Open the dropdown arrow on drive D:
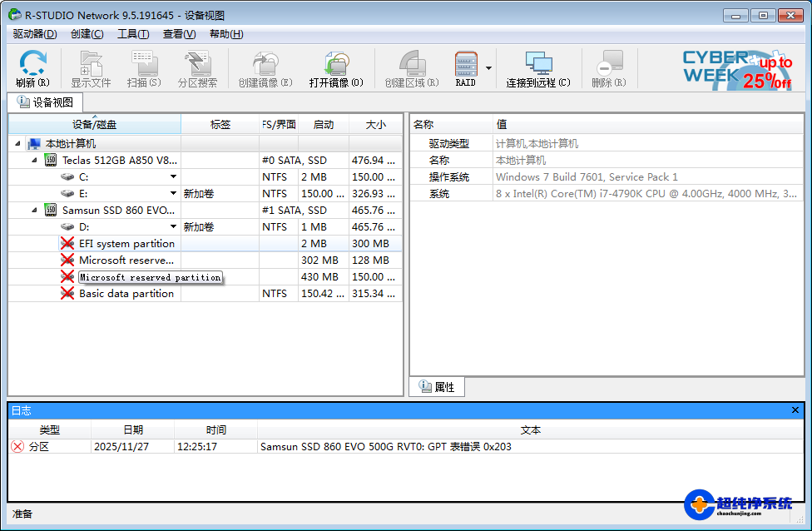 (x=174, y=227)
